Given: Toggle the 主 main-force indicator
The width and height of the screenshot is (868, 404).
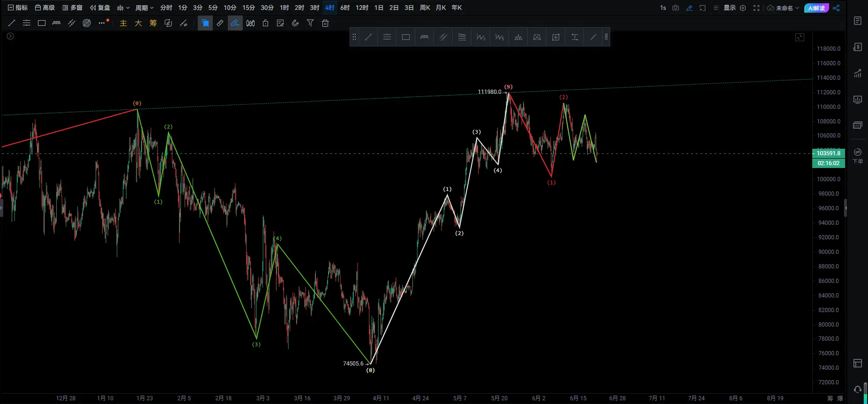Looking at the screenshot, I should 123,23.
